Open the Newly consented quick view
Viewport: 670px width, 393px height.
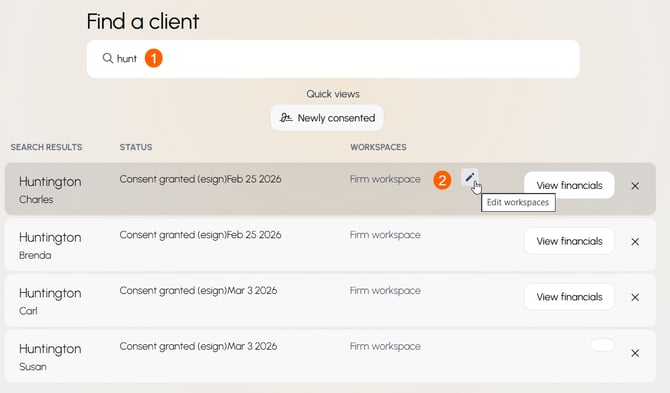tap(327, 118)
